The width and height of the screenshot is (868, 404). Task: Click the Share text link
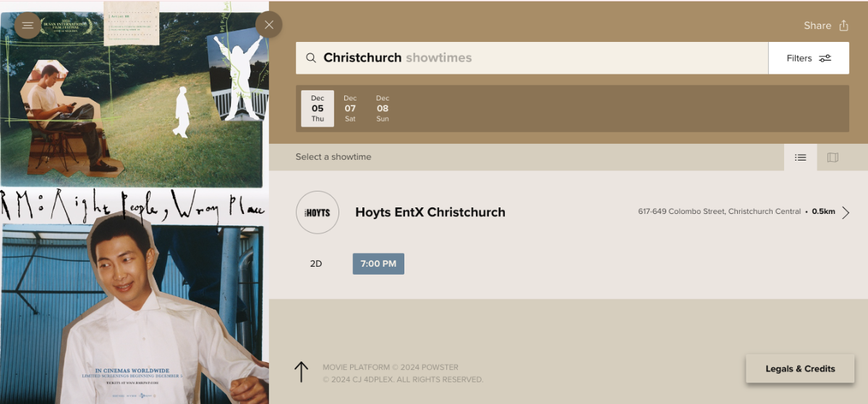click(x=817, y=25)
